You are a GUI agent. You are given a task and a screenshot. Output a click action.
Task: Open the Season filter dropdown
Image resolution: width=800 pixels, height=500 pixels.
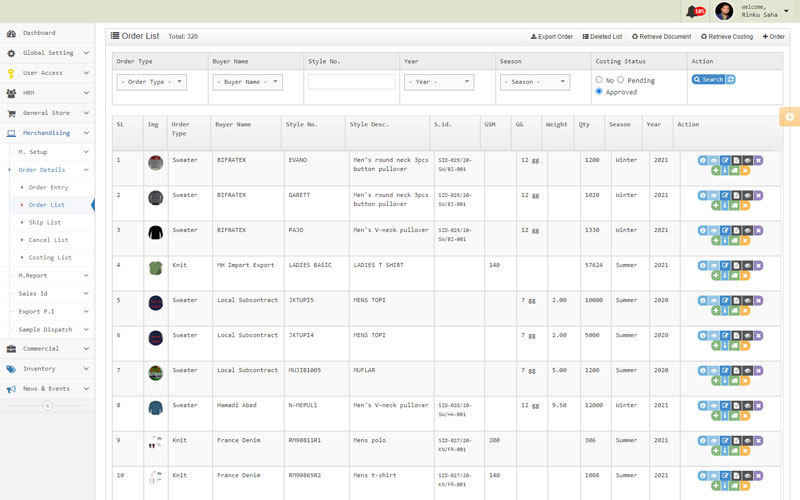(535, 82)
